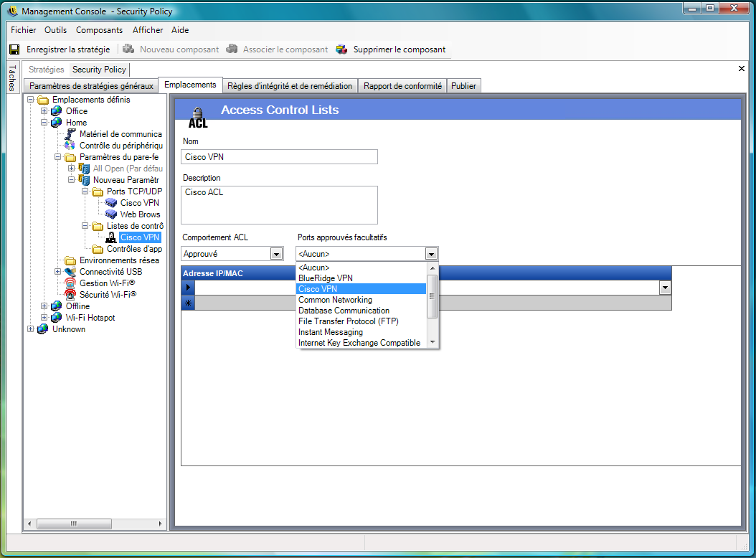
Task: Click the Supprimer le composant icon
Action: tap(341, 49)
